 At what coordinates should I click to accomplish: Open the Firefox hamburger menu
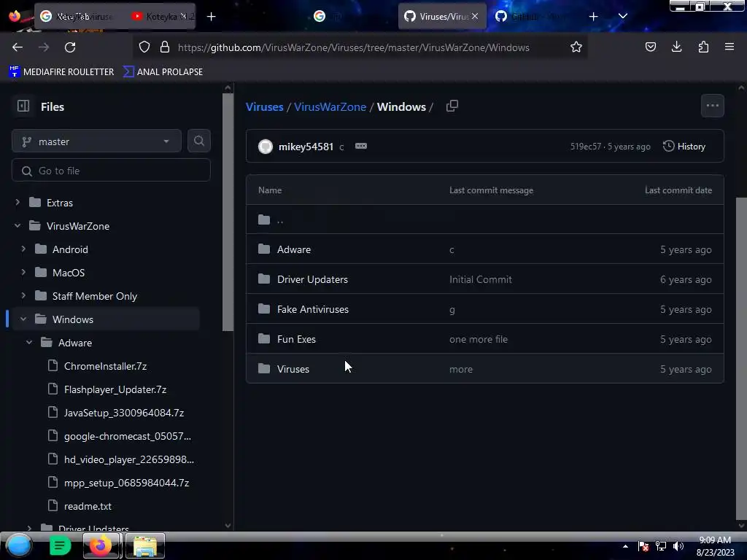coord(729,47)
